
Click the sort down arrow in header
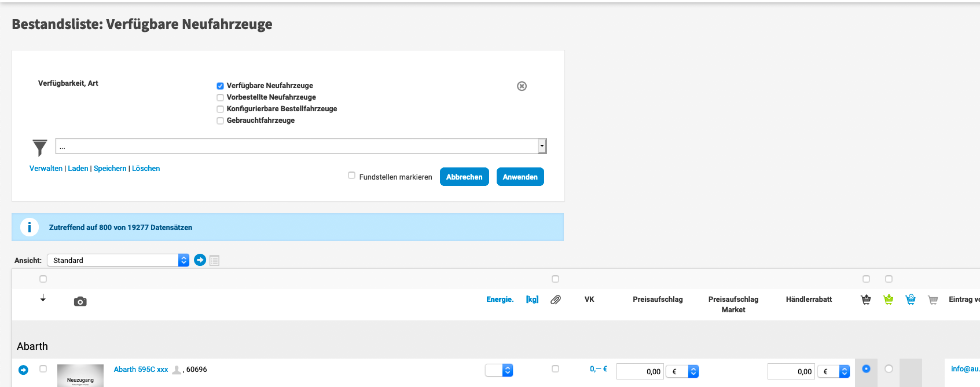tap(43, 298)
